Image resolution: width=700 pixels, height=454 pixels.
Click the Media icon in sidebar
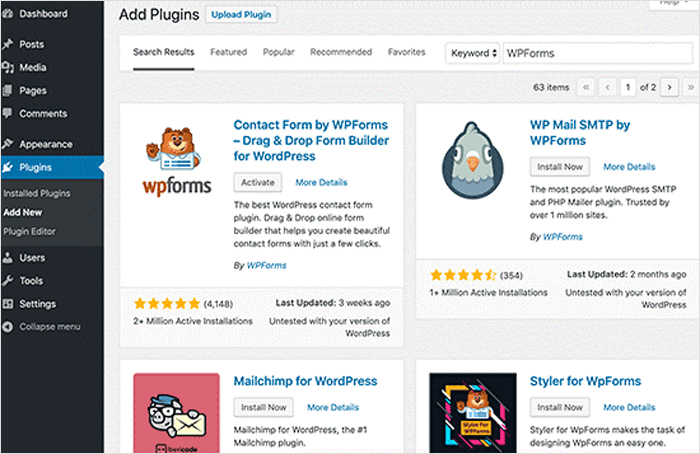[x=8, y=67]
